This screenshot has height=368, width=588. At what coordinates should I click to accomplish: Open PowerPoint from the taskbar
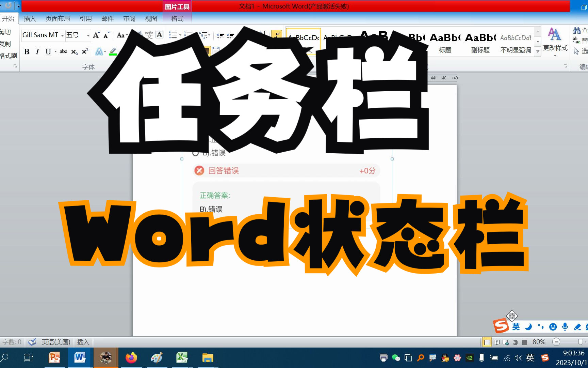coord(54,358)
